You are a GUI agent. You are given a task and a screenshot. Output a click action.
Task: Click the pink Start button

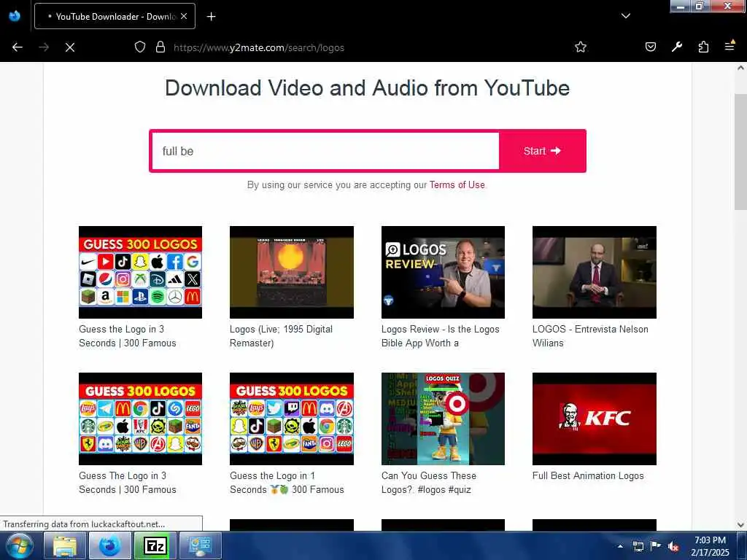[x=542, y=151]
